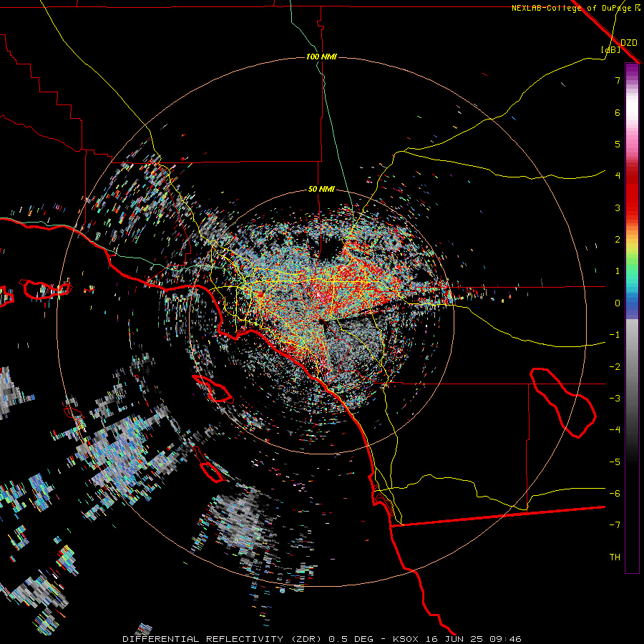Click the "-6" value on the color scale
644x644 pixels.
615,494
